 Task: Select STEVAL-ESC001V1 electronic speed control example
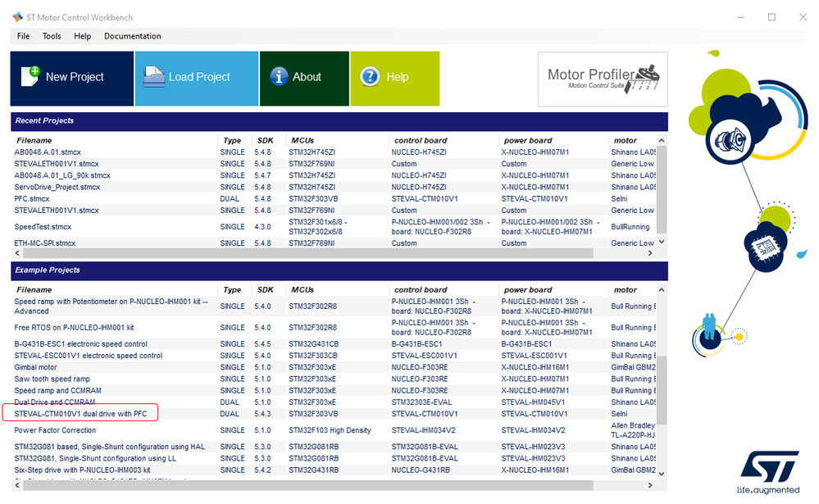click(x=89, y=356)
